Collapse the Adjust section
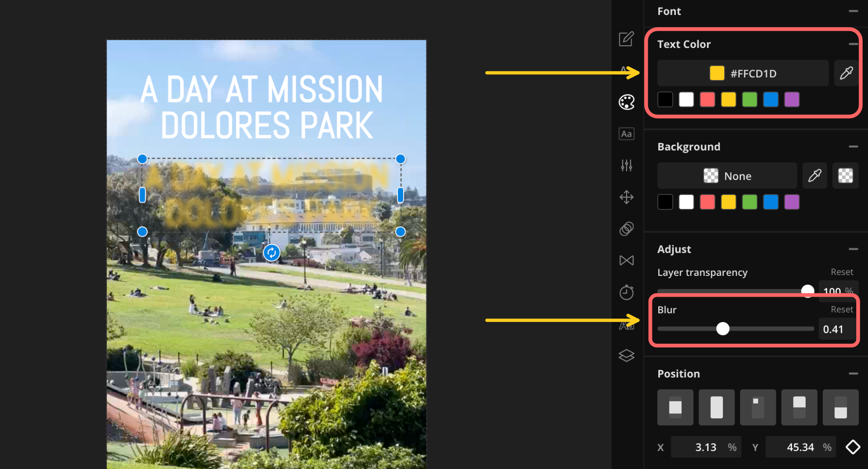The image size is (868, 469). (854, 249)
